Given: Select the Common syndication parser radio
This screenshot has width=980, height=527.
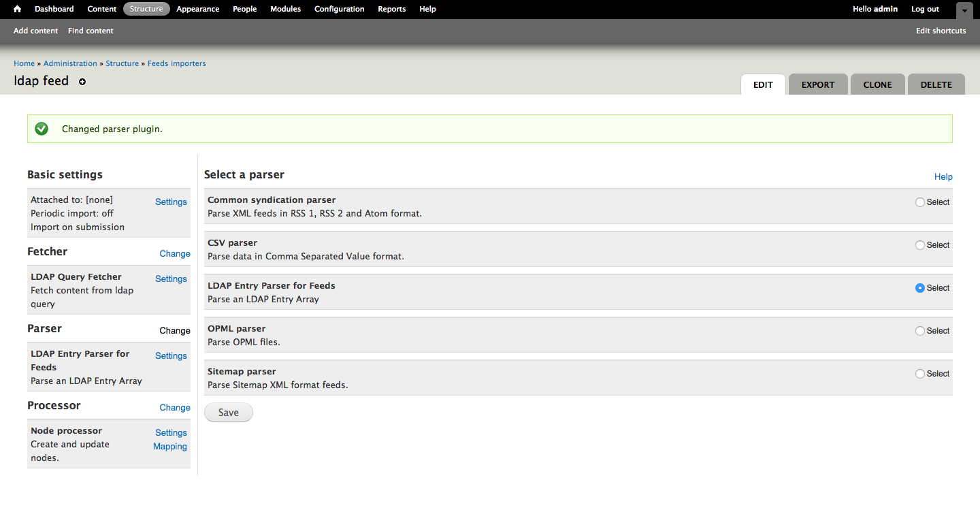Looking at the screenshot, I should [x=920, y=202].
